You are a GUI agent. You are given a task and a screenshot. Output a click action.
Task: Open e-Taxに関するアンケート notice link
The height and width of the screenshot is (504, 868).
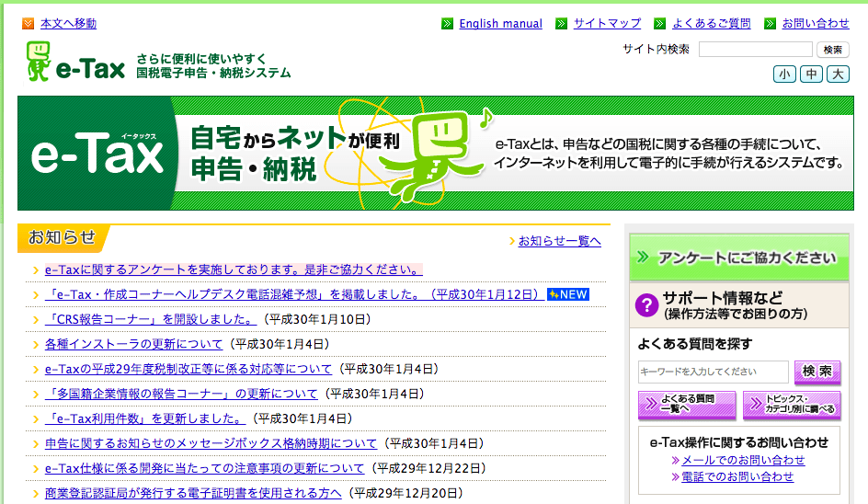point(234,269)
